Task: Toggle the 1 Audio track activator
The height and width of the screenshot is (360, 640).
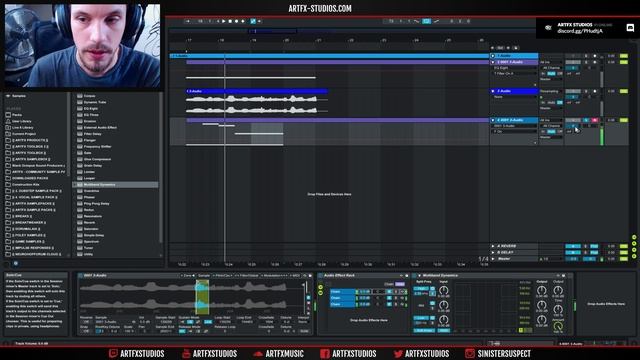Action: [573, 56]
